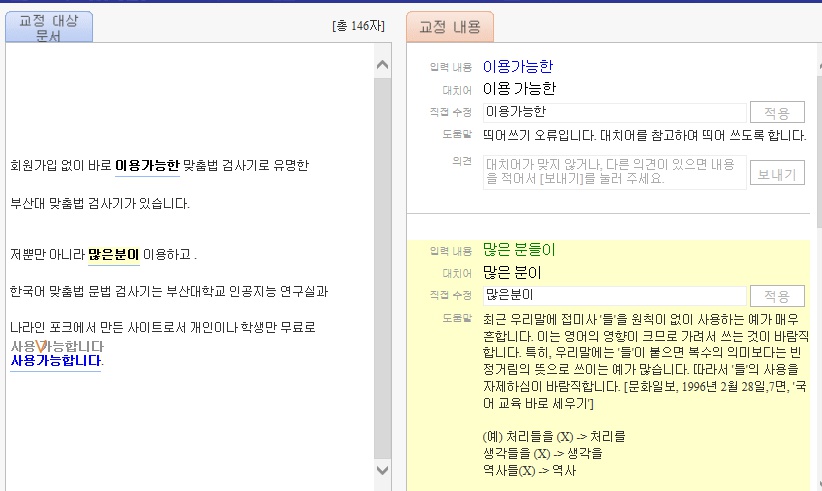Select the blue word 사용가능합니다 in document
This screenshot has width=822, height=491.
point(56,361)
